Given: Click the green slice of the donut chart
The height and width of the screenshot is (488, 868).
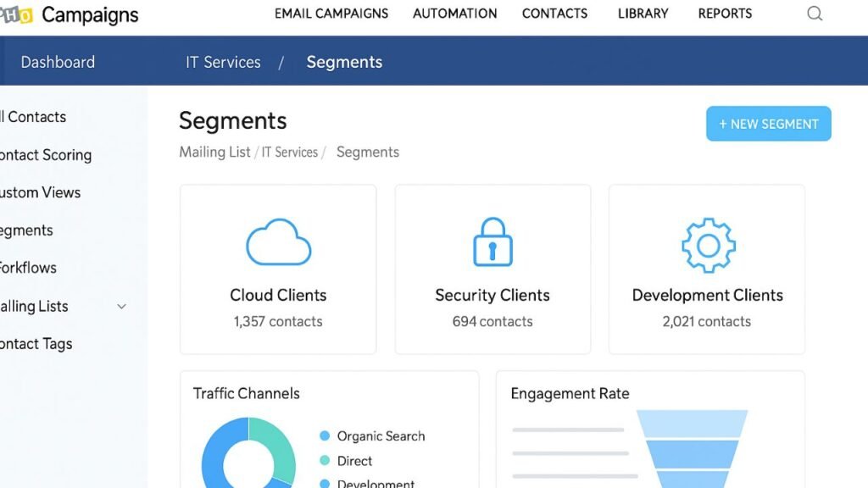Looking at the screenshot, I should point(277,447).
